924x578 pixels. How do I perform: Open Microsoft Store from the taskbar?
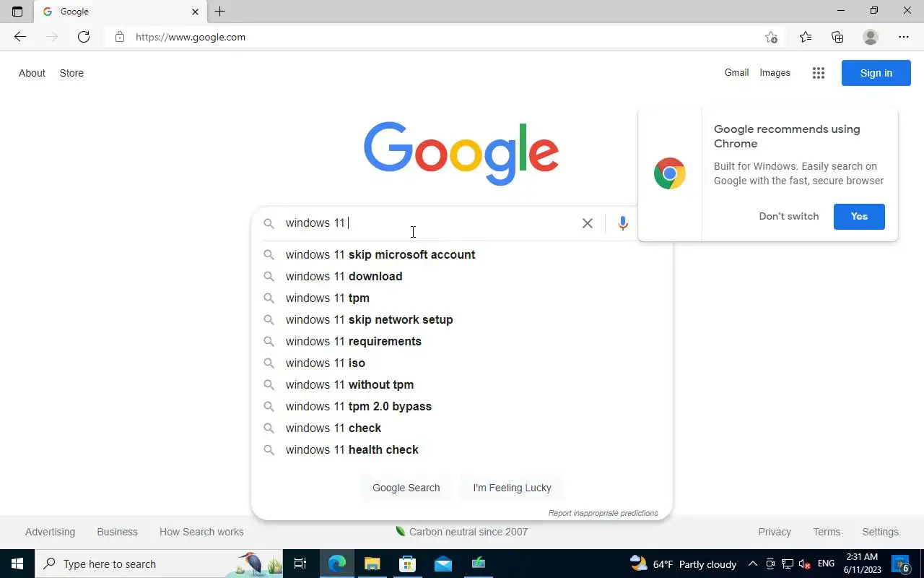pos(408,564)
